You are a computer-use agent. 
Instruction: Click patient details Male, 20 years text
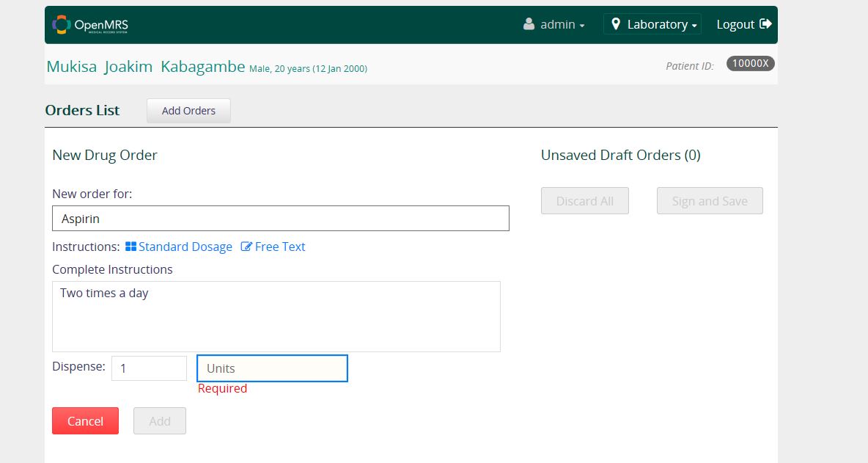click(308, 69)
